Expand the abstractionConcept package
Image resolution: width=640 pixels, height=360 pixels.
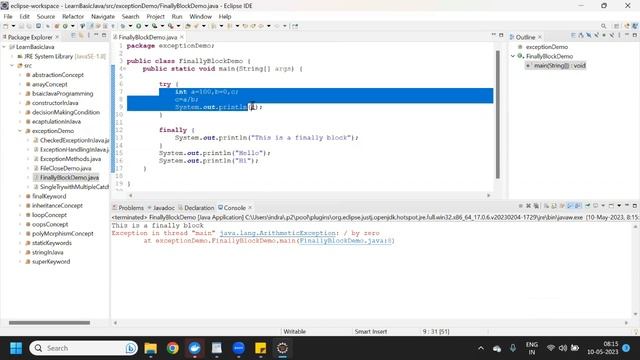point(20,75)
